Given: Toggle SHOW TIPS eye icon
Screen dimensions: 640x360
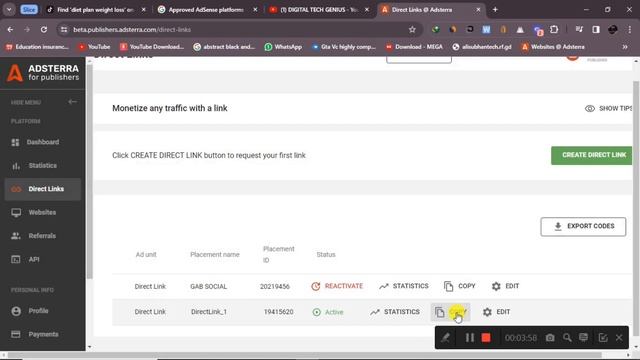Looking at the screenshot, I should [x=589, y=109].
